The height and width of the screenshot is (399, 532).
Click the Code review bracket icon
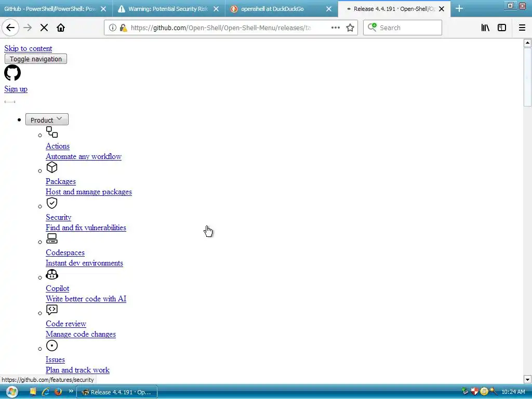52,310
